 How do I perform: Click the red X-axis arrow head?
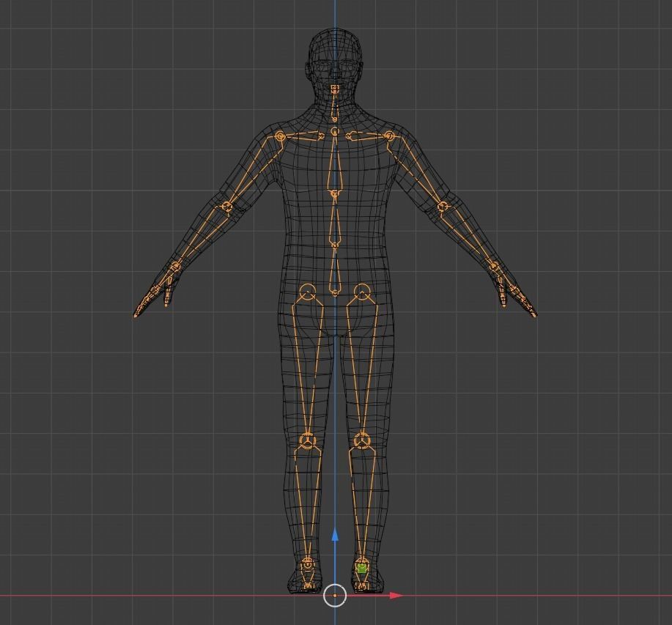396,596
